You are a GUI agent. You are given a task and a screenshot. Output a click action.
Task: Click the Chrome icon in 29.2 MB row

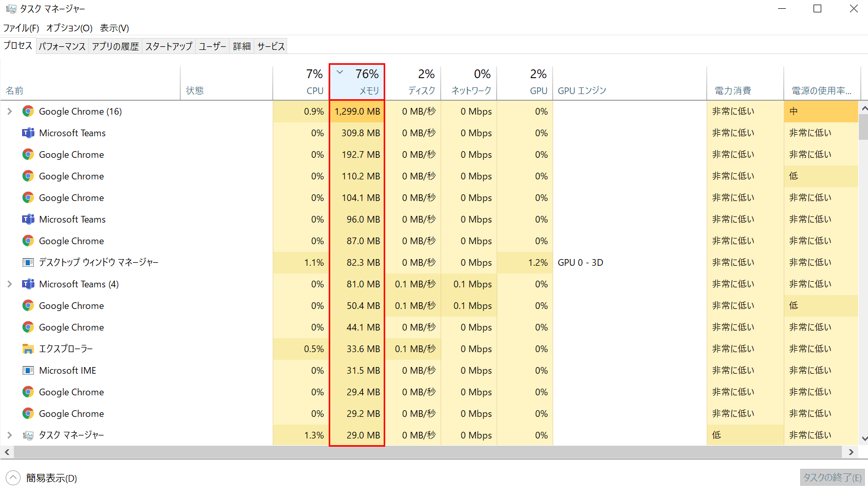[x=28, y=413]
